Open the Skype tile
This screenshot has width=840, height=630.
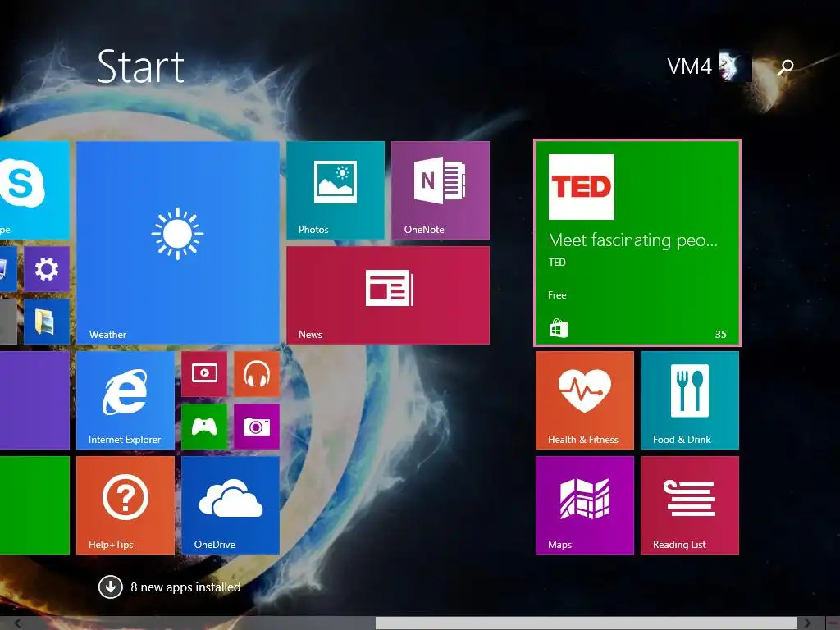pos(34,190)
